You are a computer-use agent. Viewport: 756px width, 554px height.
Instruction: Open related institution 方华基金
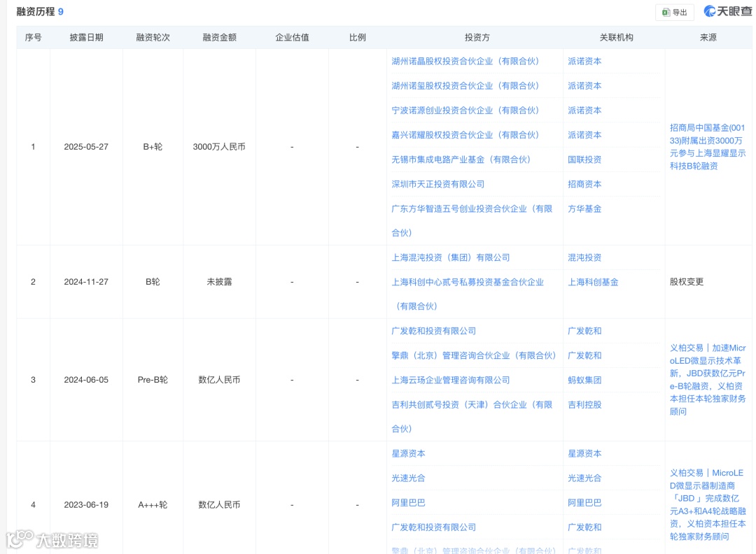tap(584, 208)
